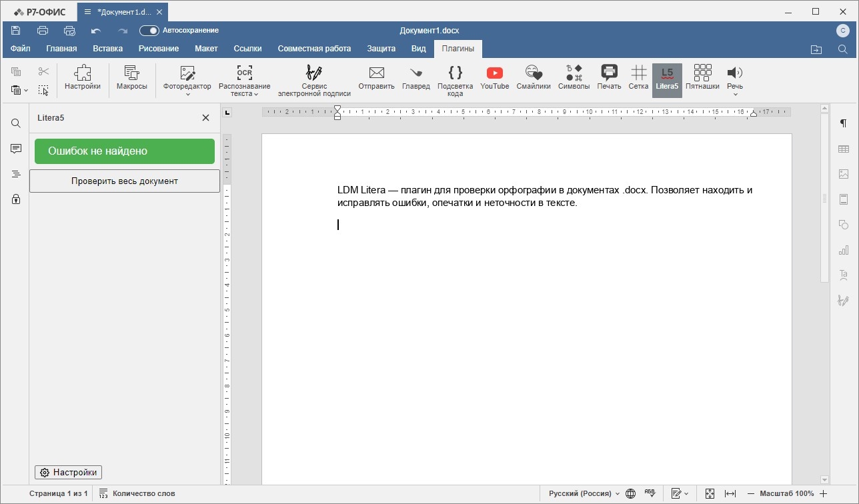Viewport: 859px width, 504px height.
Task: Toggle spell checking in status bar
Action: pyautogui.click(x=650, y=493)
